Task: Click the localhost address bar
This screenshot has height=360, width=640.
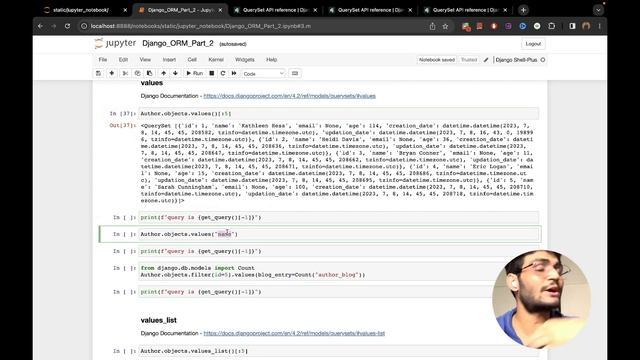Action: 253,26
